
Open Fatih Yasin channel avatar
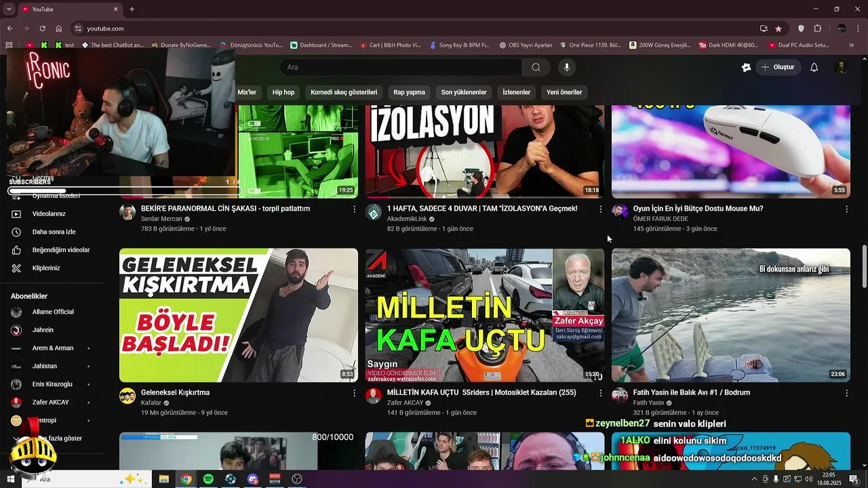tap(620, 396)
